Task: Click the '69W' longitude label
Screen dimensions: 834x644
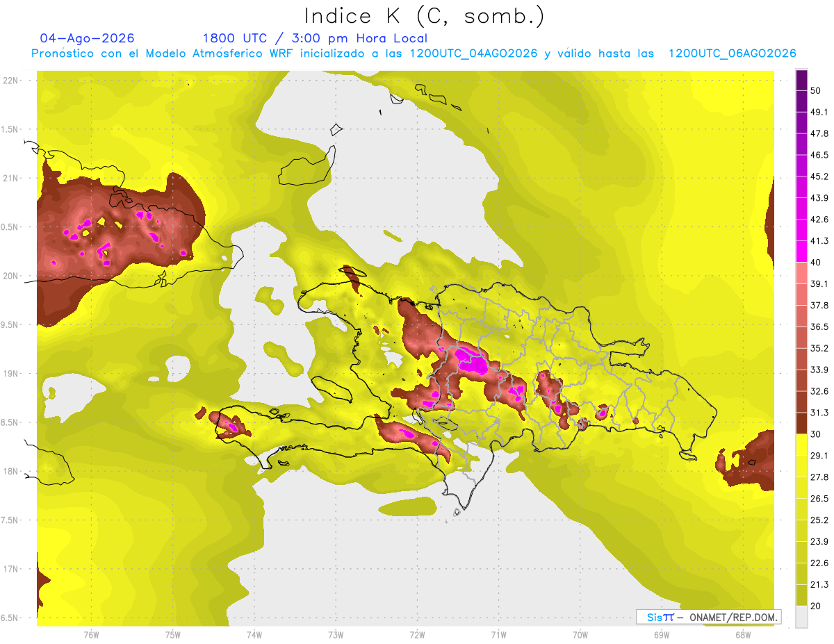Action: point(662,634)
